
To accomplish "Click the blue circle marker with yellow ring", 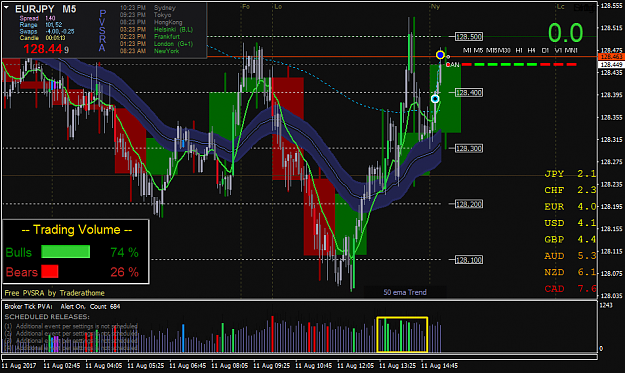I will pyautogui.click(x=440, y=55).
